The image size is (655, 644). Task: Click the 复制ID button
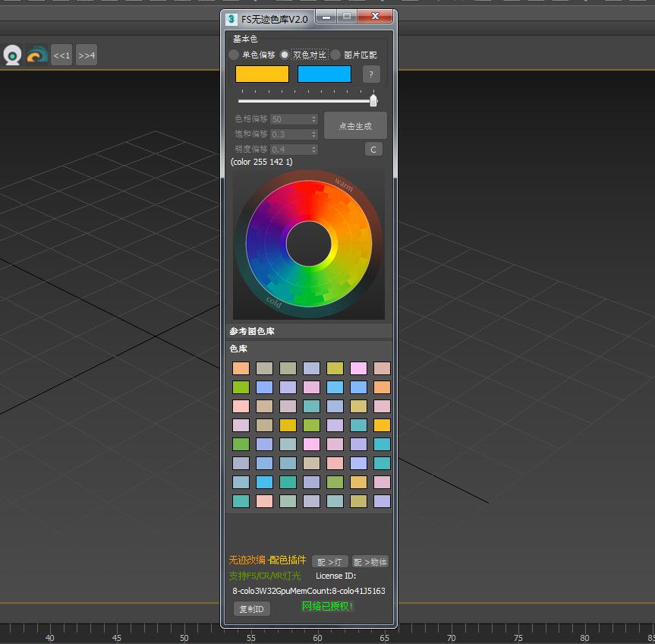[251, 609]
